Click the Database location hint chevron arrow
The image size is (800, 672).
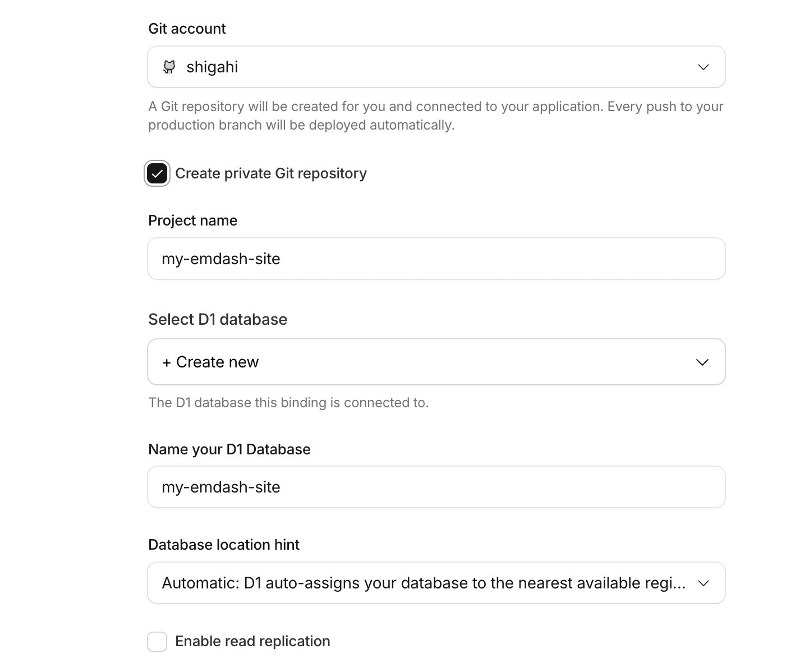[703, 583]
